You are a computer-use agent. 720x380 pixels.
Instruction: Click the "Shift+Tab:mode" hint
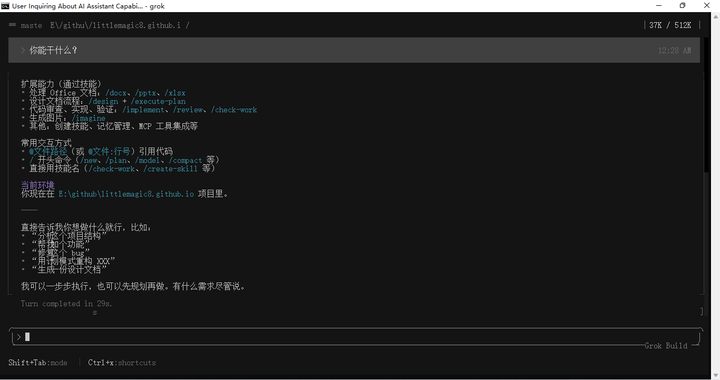(x=38, y=363)
